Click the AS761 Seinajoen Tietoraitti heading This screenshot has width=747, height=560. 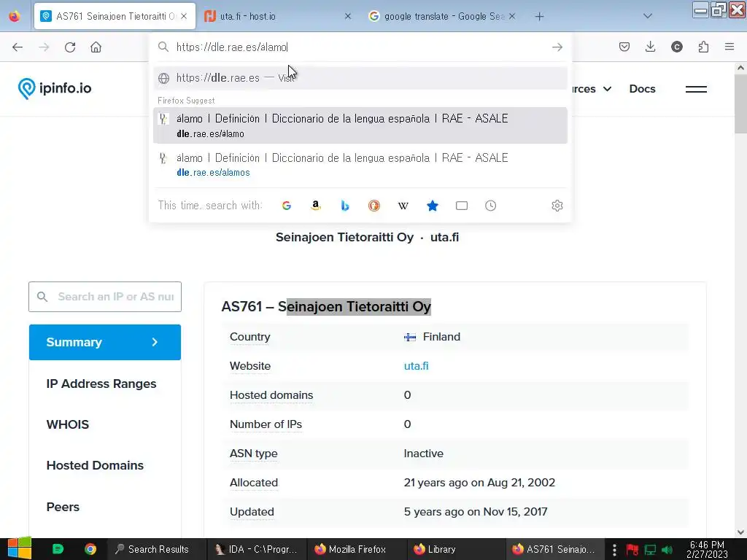tap(326, 307)
